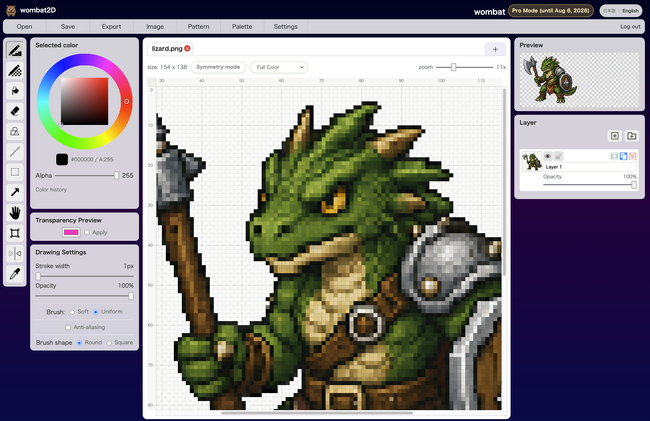Screen dimensions: 650x421
Task: Select the Line tool
Action: (x=15, y=152)
